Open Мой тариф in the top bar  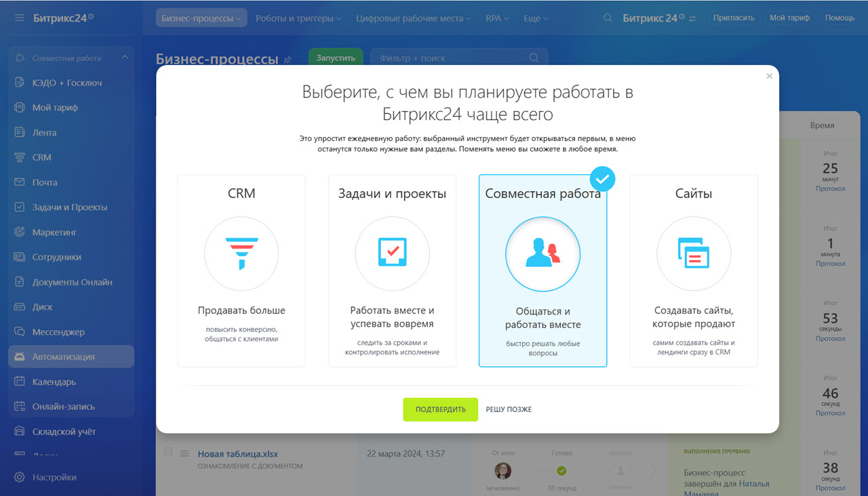click(x=789, y=18)
